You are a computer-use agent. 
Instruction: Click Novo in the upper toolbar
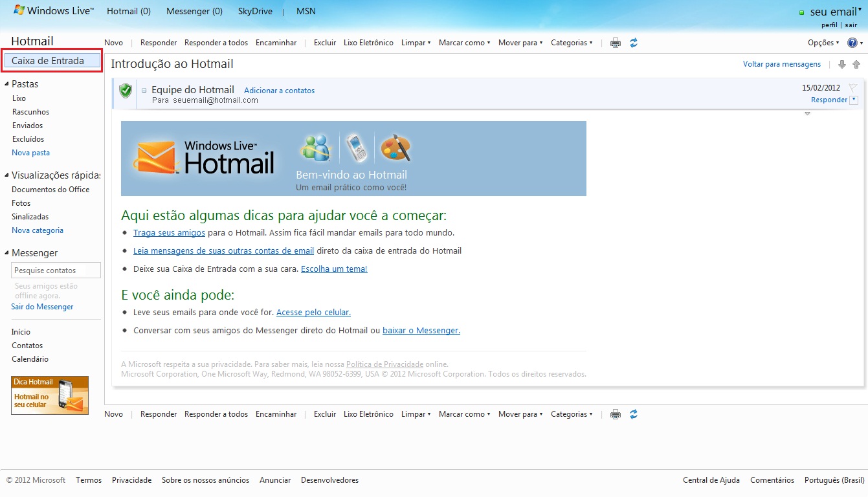pos(113,43)
